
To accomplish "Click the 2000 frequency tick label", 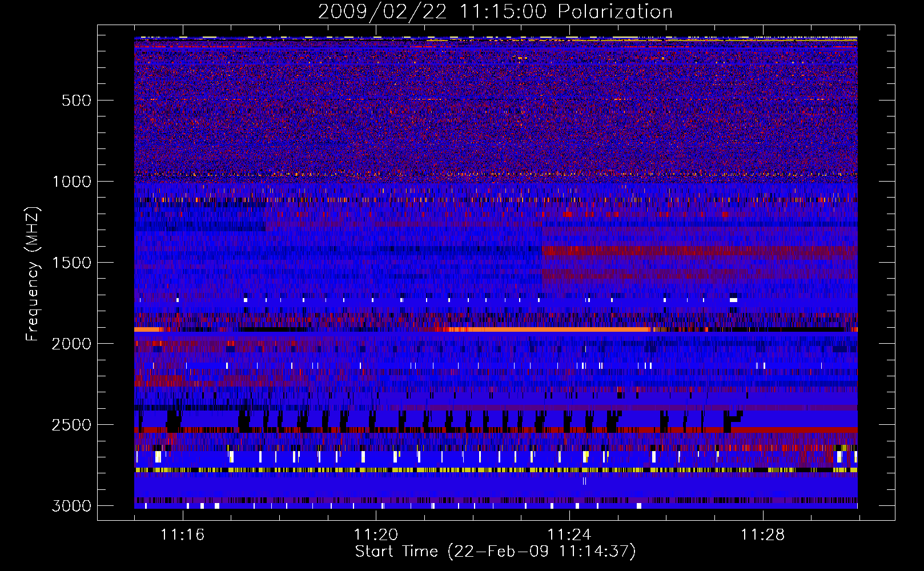I will click(x=72, y=344).
